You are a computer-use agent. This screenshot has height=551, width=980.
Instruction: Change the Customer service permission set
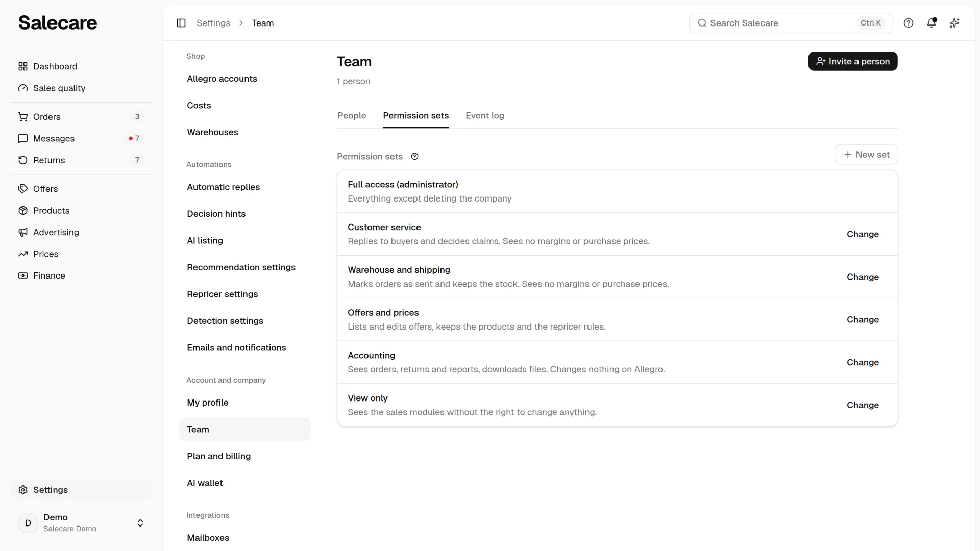[x=863, y=234]
